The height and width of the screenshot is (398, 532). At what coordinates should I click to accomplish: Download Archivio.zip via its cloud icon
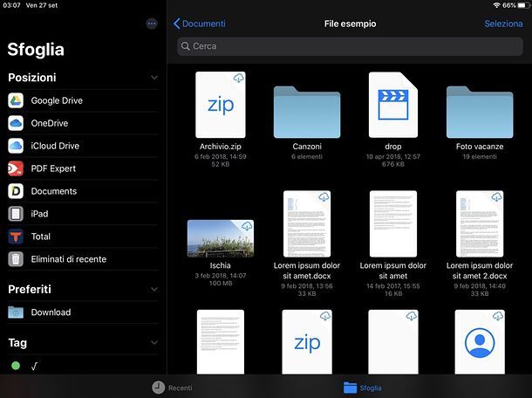[238, 78]
